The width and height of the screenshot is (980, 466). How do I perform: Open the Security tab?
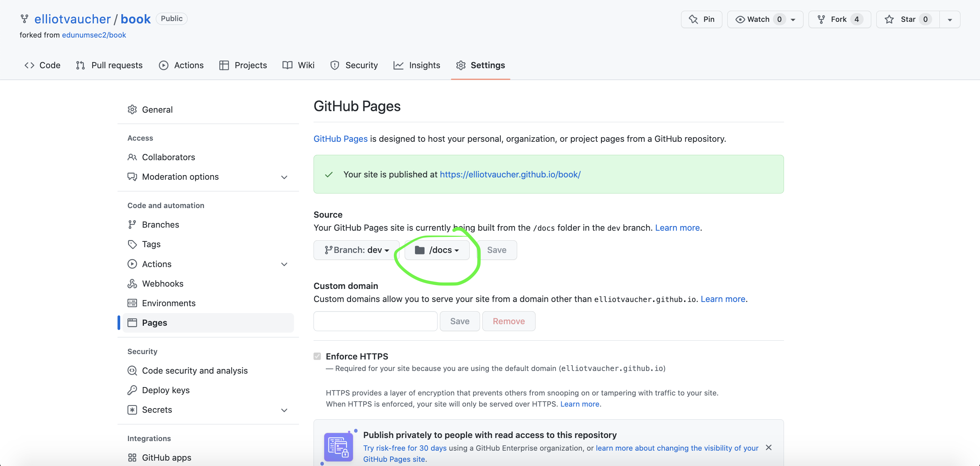[354, 65]
